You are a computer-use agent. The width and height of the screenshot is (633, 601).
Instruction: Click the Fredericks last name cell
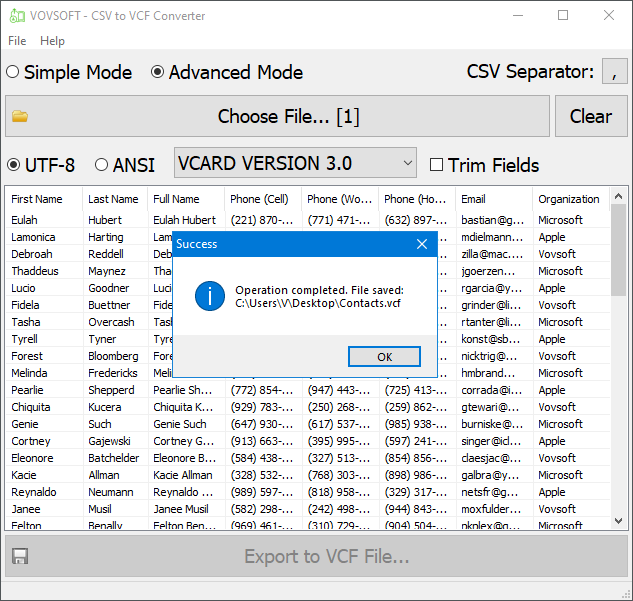coord(113,373)
